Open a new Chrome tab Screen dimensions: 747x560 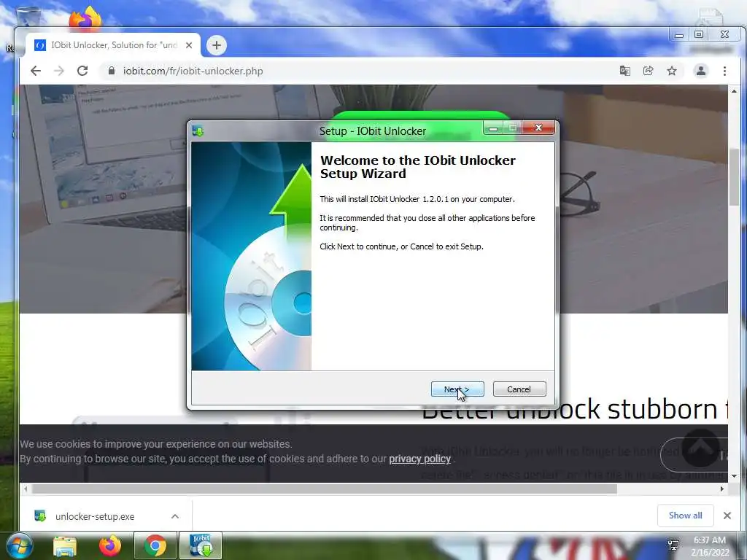coord(216,45)
